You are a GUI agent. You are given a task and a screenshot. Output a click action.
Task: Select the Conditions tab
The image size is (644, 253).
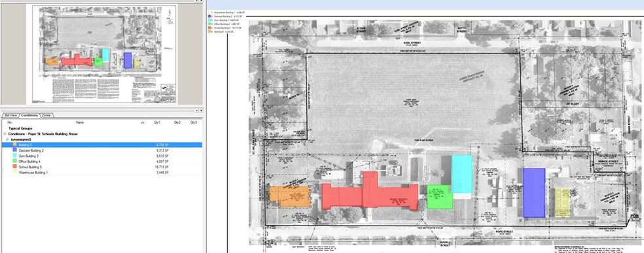(29, 116)
